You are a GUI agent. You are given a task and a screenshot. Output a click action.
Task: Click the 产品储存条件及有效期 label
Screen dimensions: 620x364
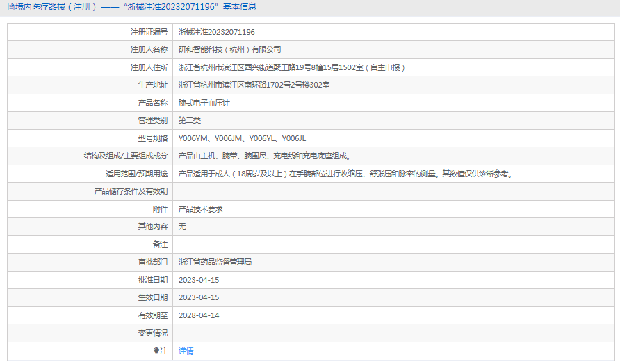point(131,191)
